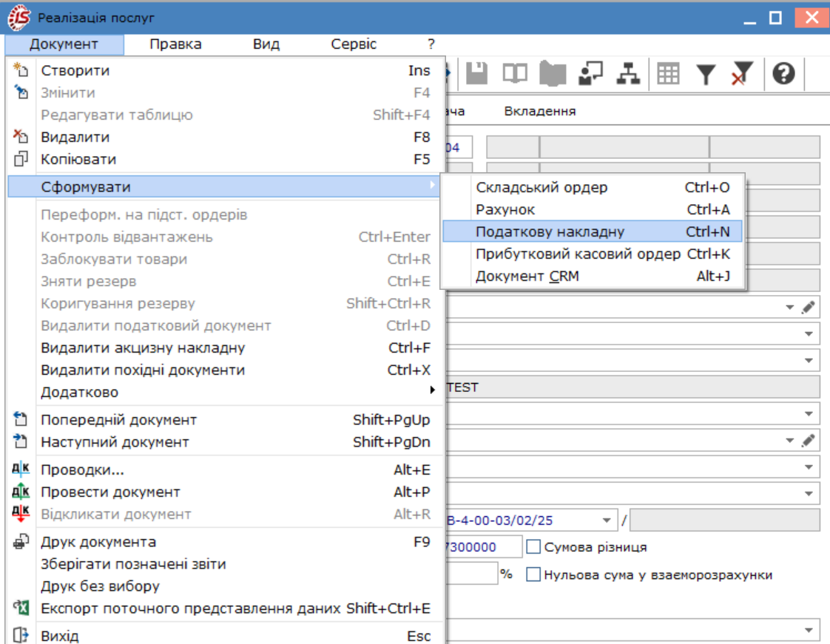Choose Видалити from the menu
The image size is (830, 644).
tap(224, 137)
